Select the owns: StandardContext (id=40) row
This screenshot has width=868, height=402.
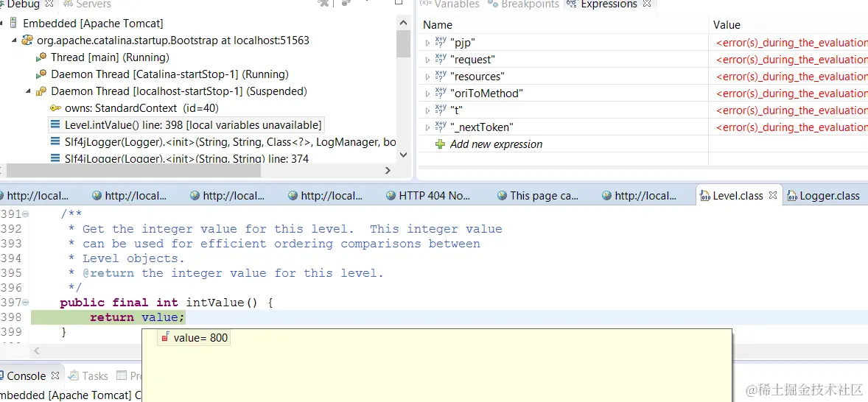[134, 108]
